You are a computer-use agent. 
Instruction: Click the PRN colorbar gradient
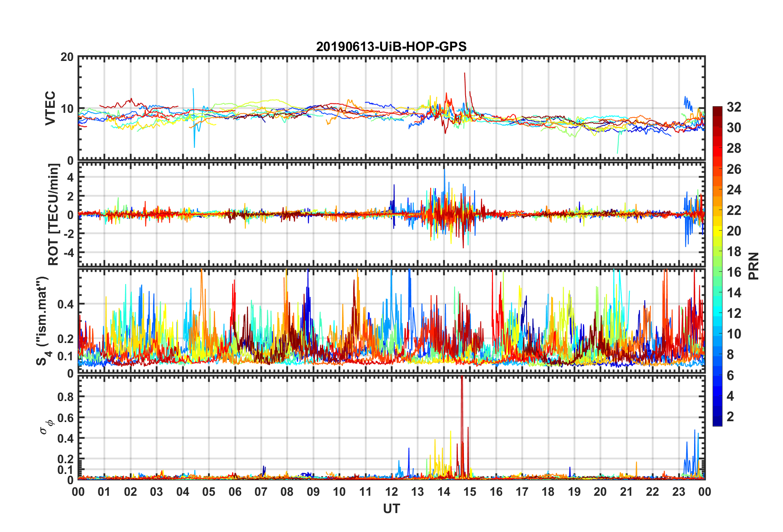click(718, 266)
